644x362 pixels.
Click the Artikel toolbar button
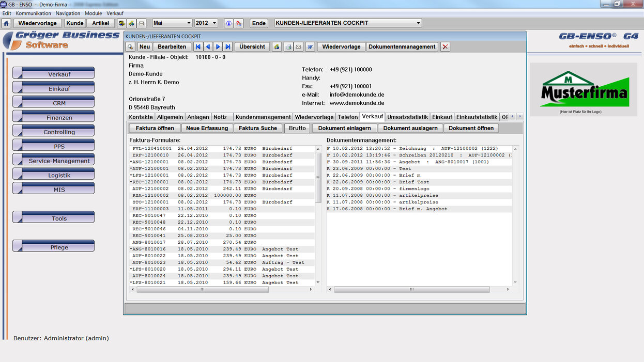tap(101, 23)
